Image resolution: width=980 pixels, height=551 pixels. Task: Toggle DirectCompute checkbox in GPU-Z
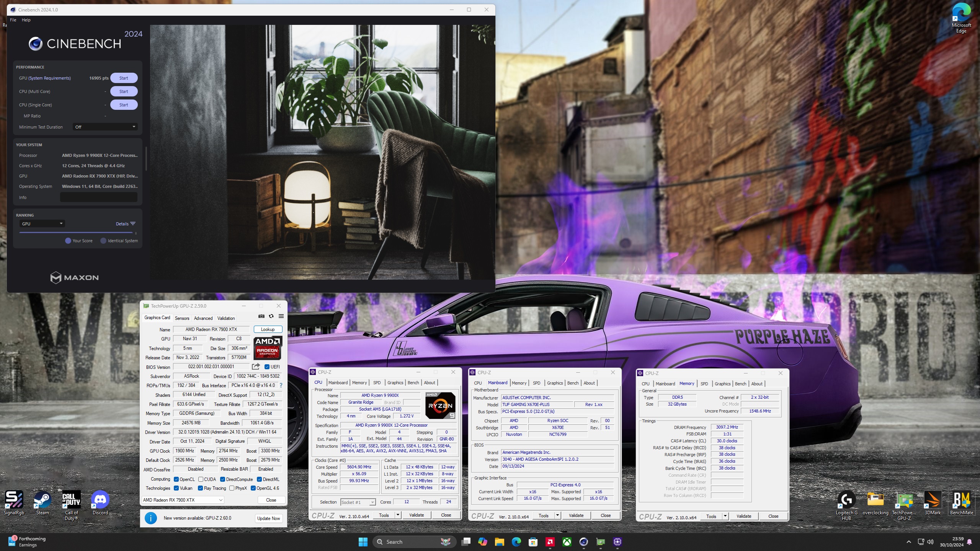[x=222, y=479]
